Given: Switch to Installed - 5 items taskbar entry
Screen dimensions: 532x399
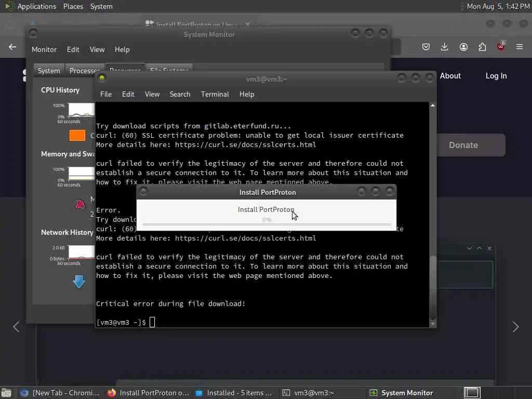Looking at the screenshot, I should 235,393.
